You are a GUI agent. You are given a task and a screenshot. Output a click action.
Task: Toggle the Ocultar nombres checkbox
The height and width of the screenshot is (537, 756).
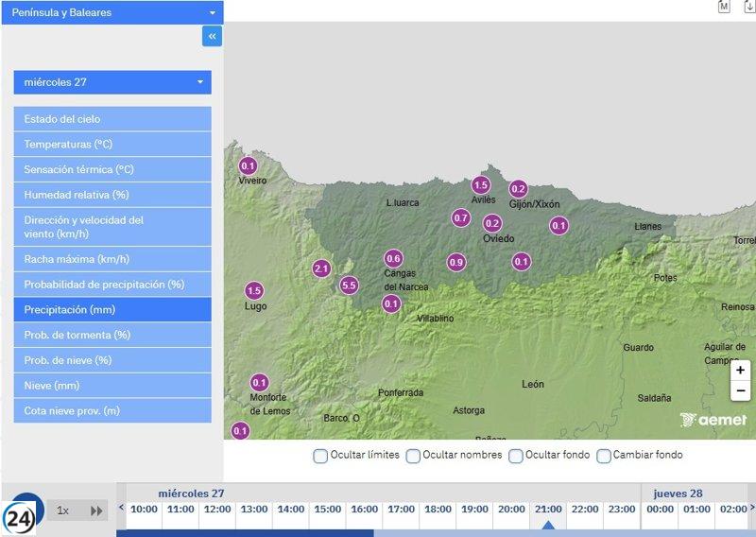coord(413,456)
